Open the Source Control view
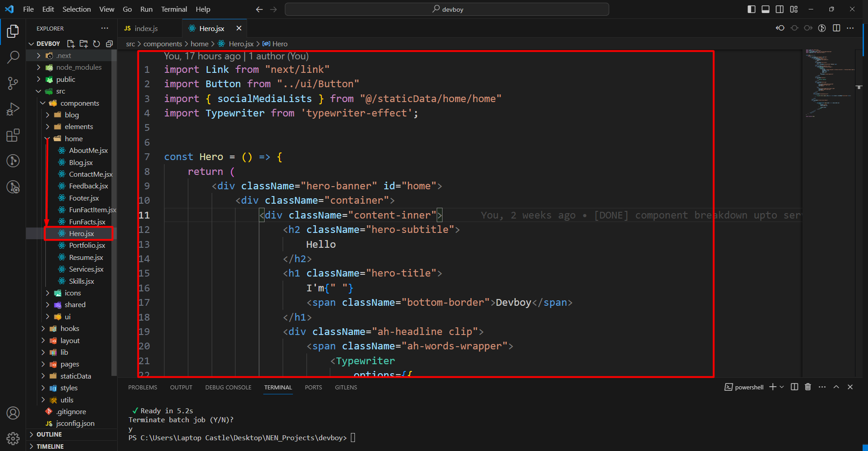Image resolution: width=868 pixels, height=451 pixels. tap(13, 83)
